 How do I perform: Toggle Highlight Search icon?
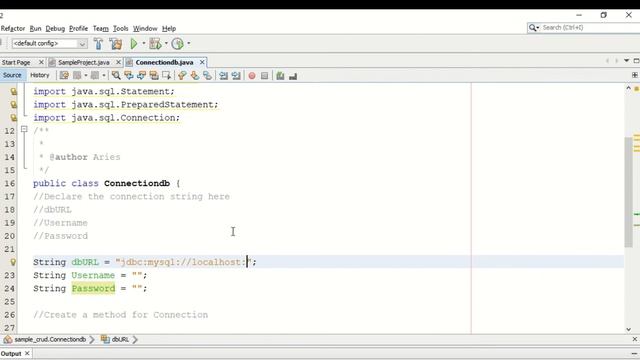[154, 76]
